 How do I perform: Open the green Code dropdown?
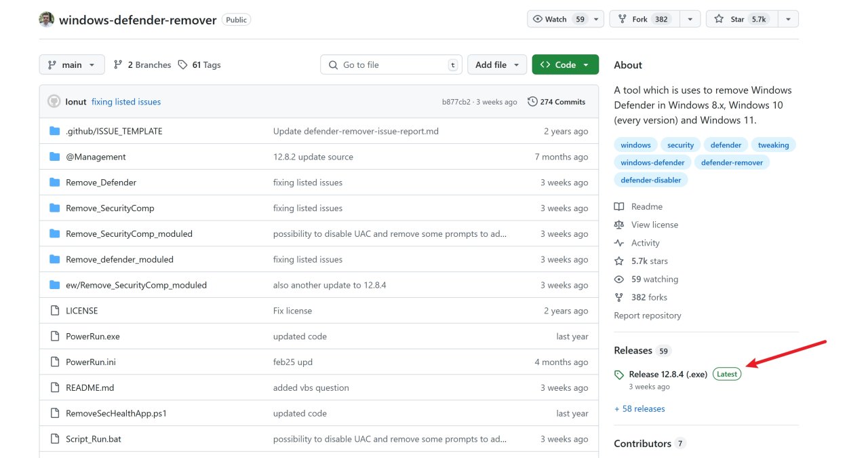point(565,65)
